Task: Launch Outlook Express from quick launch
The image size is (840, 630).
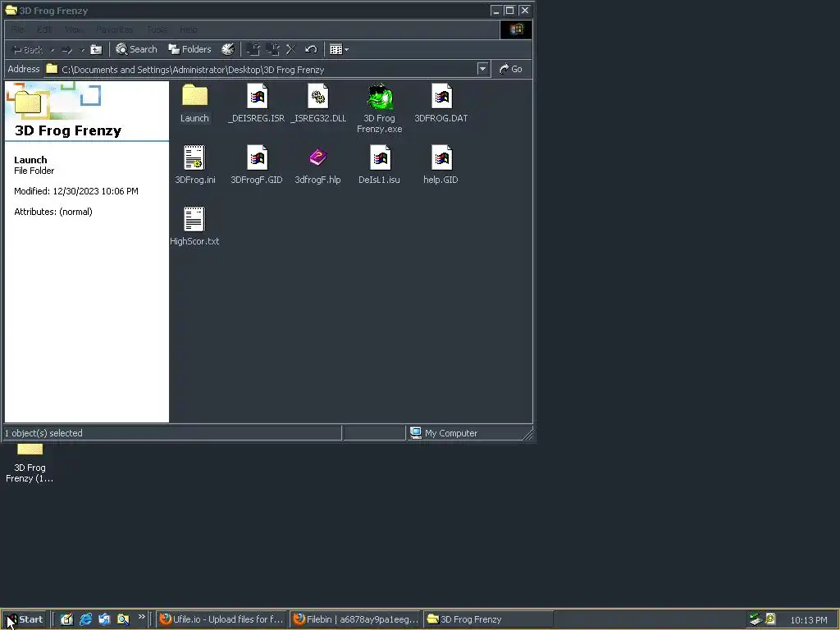Action: pyautogui.click(x=104, y=619)
